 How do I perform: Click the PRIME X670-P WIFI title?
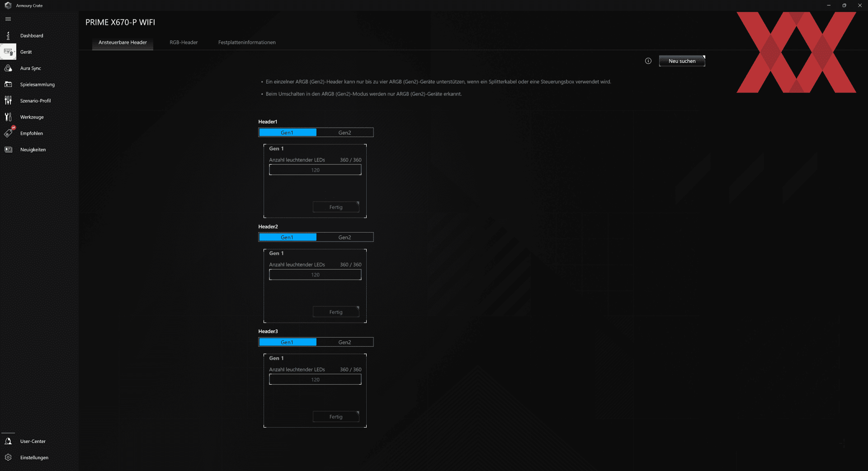[x=120, y=22]
